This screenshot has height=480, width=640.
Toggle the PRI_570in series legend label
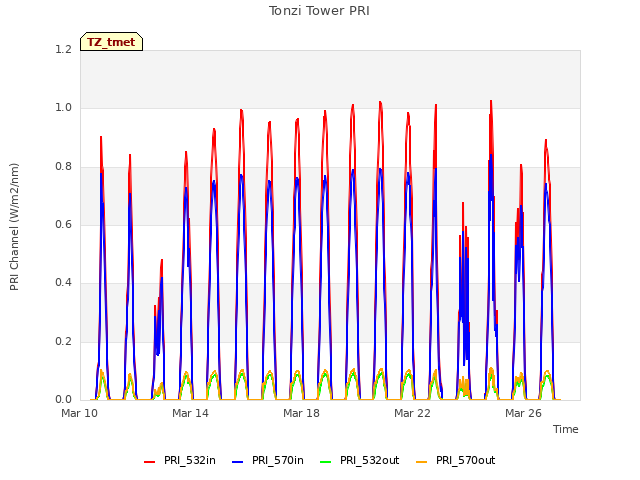click(x=278, y=460)
